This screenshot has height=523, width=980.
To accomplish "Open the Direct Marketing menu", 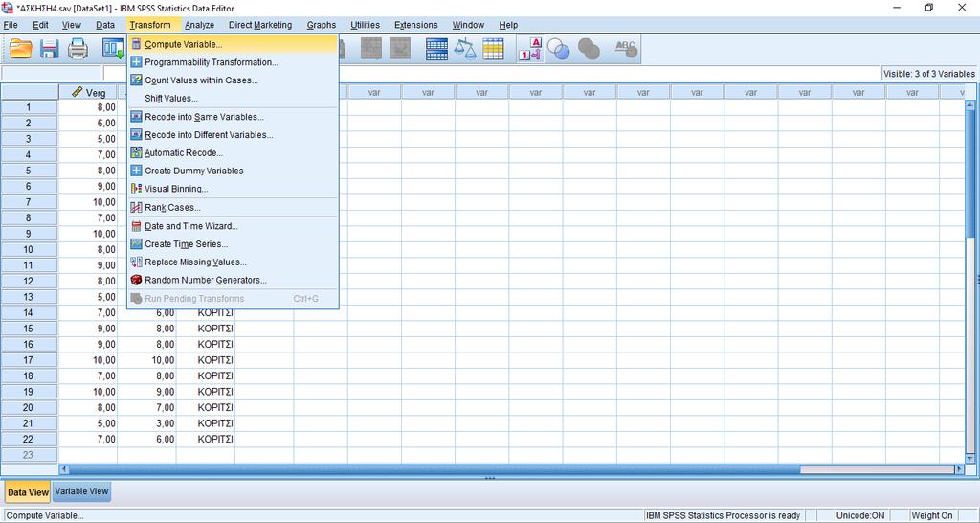I will tap(260, 25).
